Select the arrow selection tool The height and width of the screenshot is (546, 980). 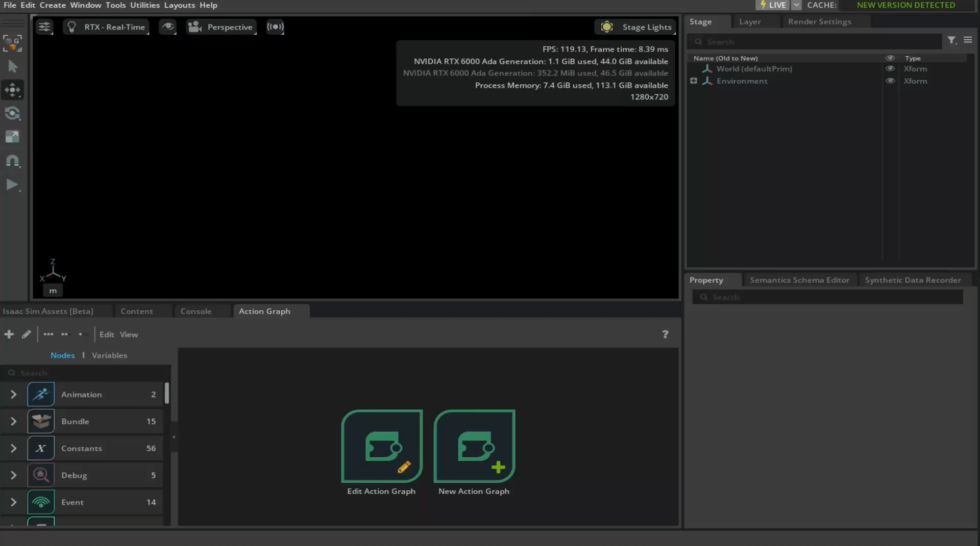point(13,66)
